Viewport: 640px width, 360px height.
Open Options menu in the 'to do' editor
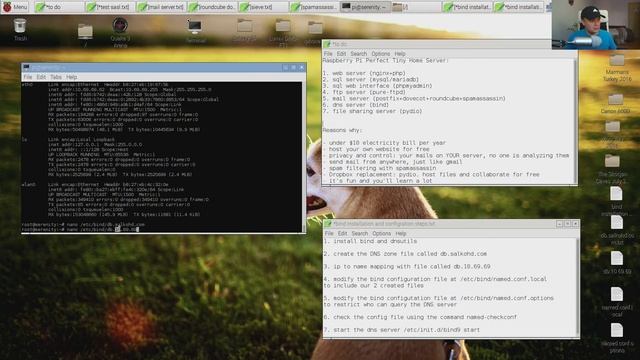[381, 53]
